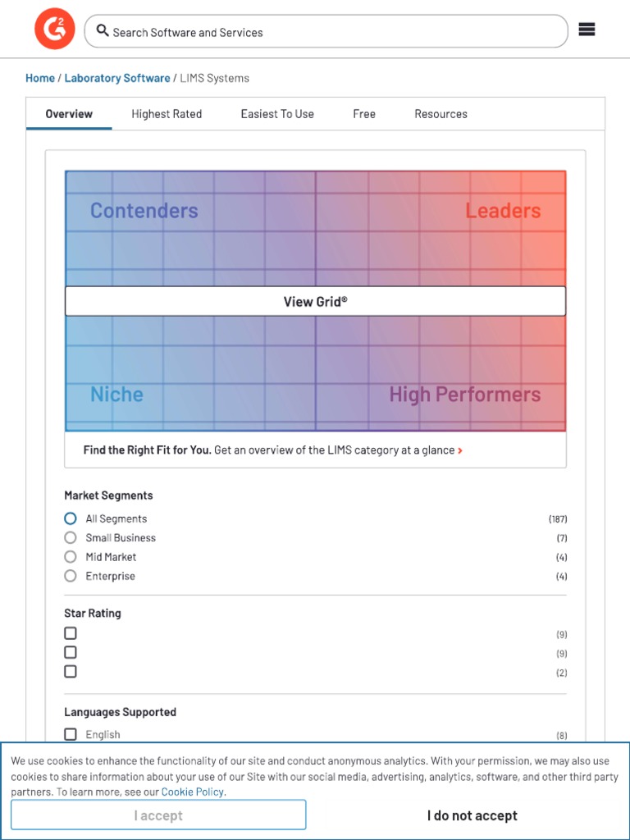Open the Resources tab

tap(441, 114)
